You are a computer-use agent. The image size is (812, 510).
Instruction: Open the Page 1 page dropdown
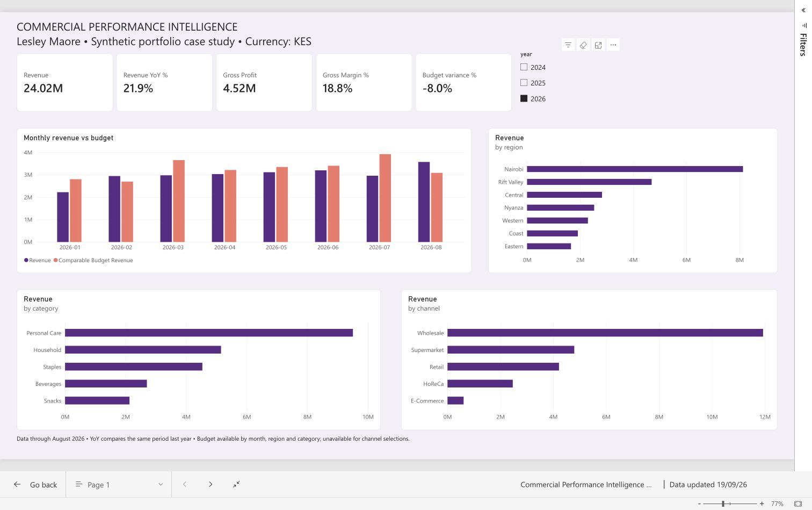[x=119, y=484]
